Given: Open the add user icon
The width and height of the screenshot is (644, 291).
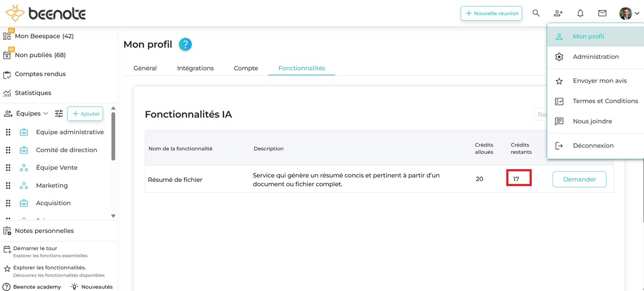Looking at the screenshot, I should point(558,13).
